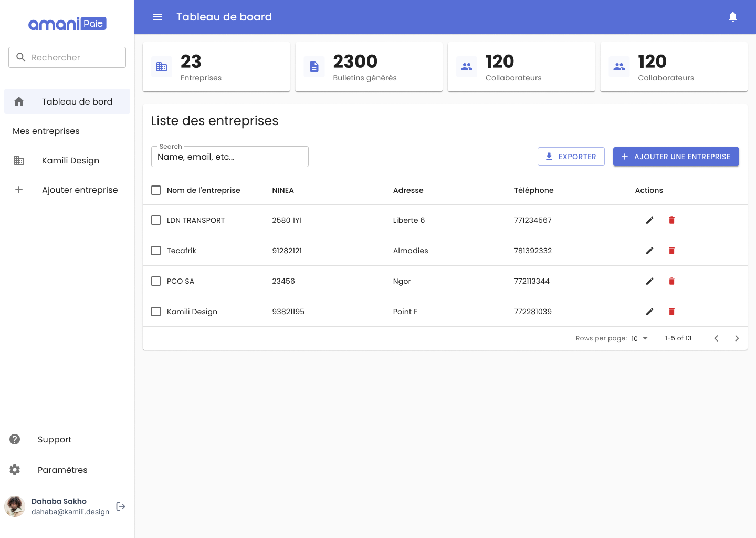Delete Kamili Design from the table

tap(671, 312)
